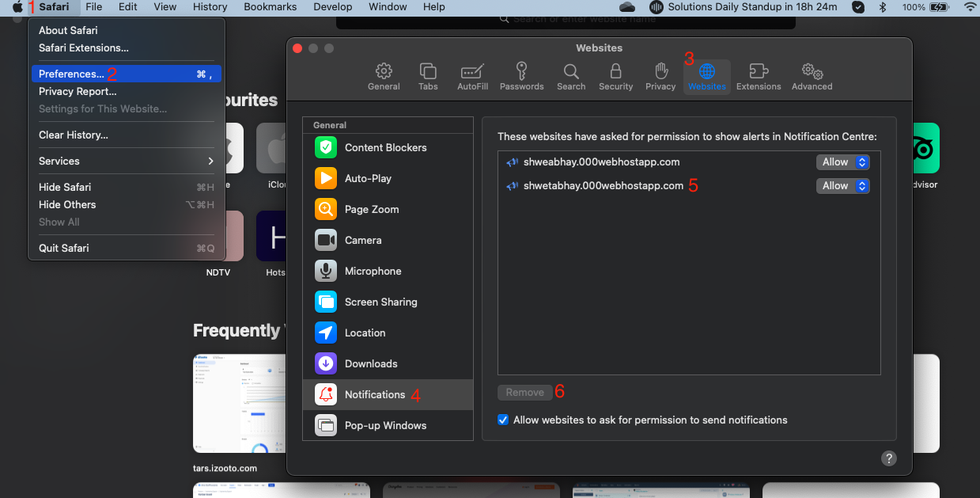
Task: Open the Edit menu
Action: 127,7
